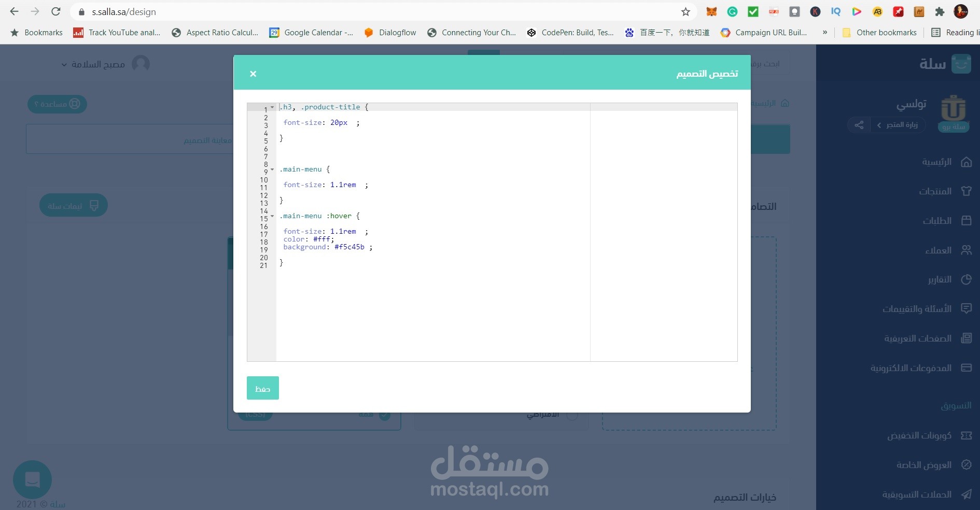
Task: Open the Google Calendar bookmark
Action: [x=311, y=32]
